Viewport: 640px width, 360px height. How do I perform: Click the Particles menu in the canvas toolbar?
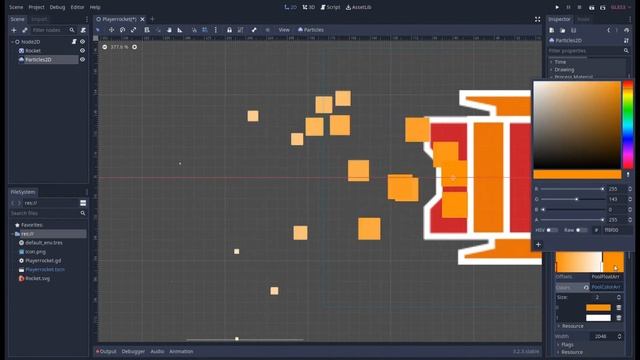click(x=311, y=30)
